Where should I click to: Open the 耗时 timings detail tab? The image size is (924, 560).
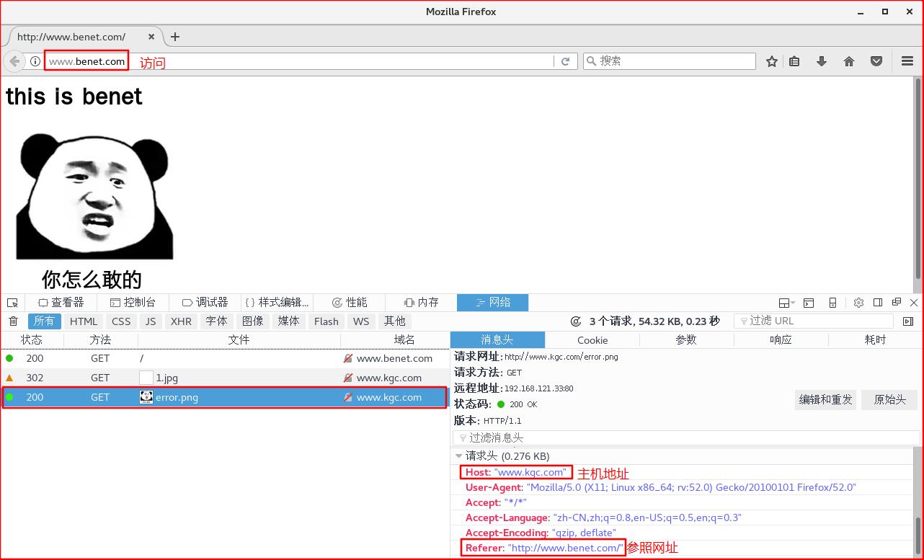coord(875,340)
